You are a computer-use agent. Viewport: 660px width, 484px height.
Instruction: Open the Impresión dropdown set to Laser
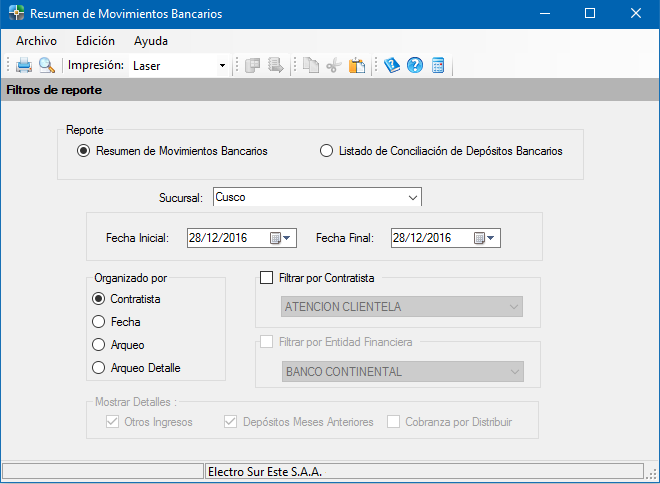click(222, 66)
